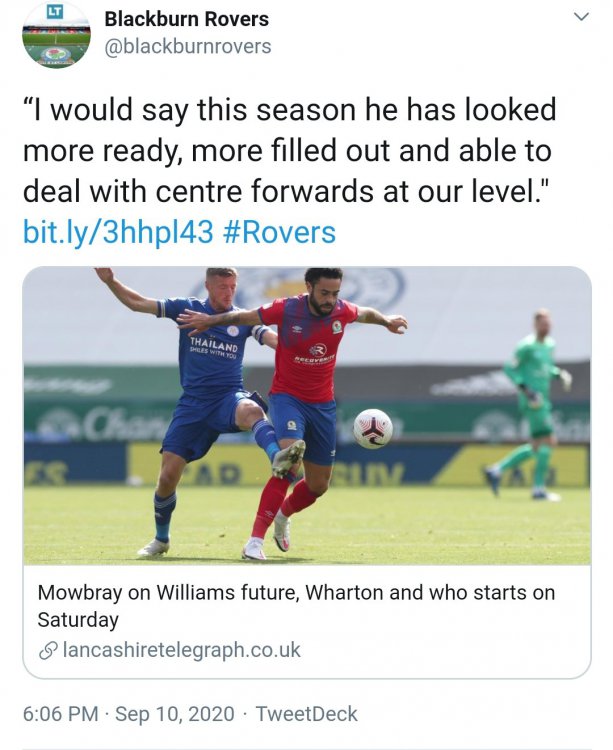Click the Sep 10, 2020 date
Screen dimensions: 613x750
[175, 714]
